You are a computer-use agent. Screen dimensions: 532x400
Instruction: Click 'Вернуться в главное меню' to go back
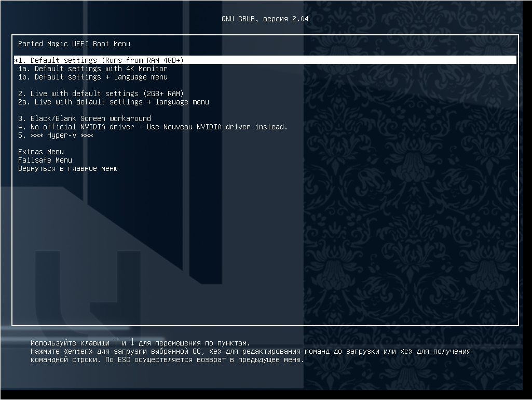(68, 168)
